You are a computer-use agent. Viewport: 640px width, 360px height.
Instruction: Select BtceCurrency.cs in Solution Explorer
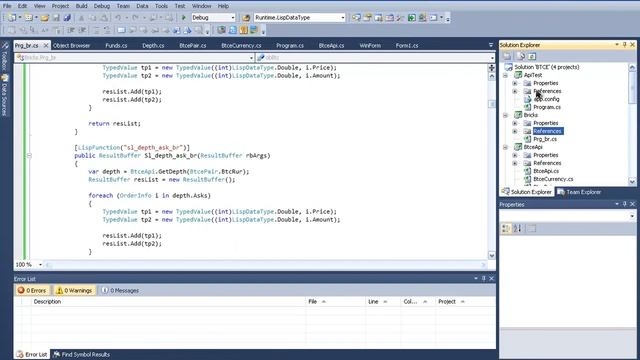coord(553,179)
